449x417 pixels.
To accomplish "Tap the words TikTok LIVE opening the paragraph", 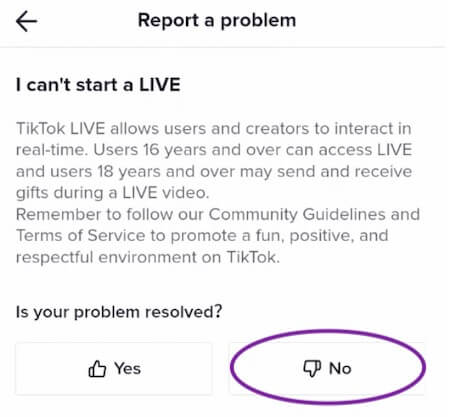I will 60,129.
